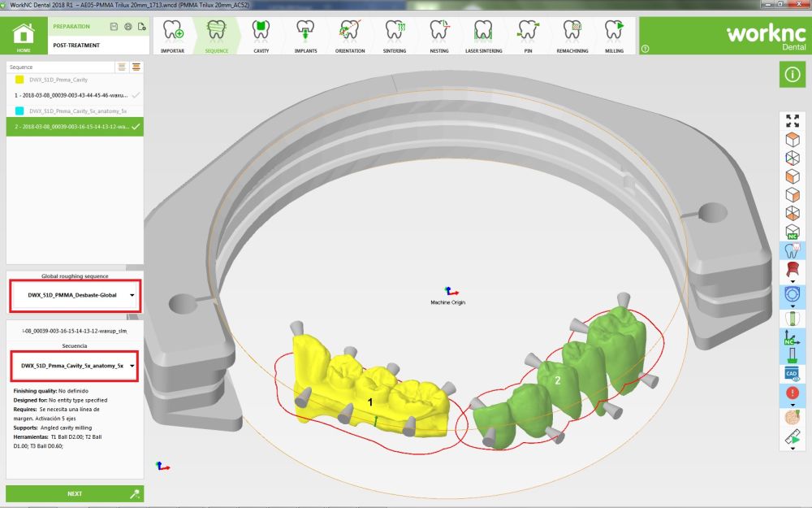
Task: Switch to the Post-Treatment tab
Action: [76, 45]
